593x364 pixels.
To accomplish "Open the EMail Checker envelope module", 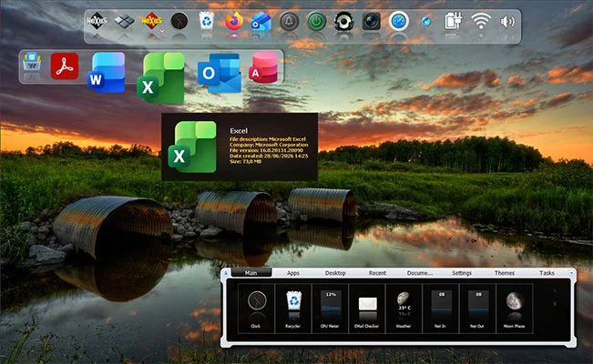I will pos(367,308).
